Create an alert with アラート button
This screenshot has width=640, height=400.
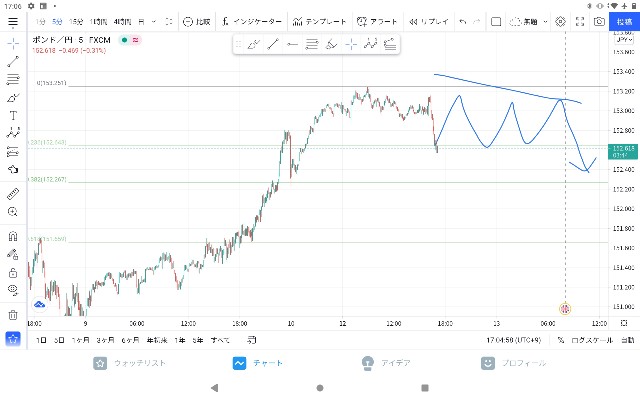[377, 22]
